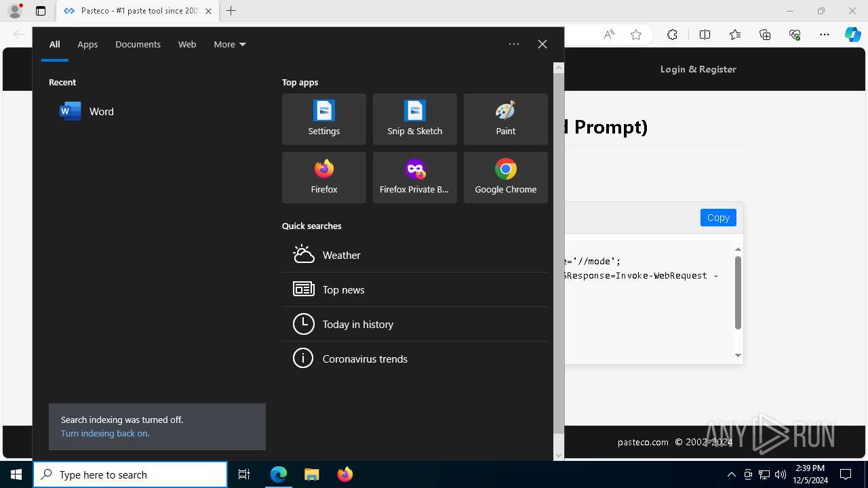The height and width of the screenshot is (488, 868).
Task: Click code box scrollbar down arrow
Action: click(x=738, y=356)
